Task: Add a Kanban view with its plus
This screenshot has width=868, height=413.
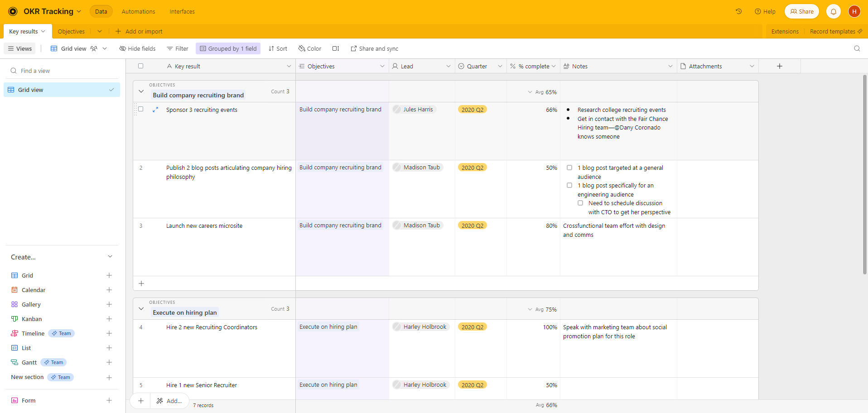Action: point(109,319)
